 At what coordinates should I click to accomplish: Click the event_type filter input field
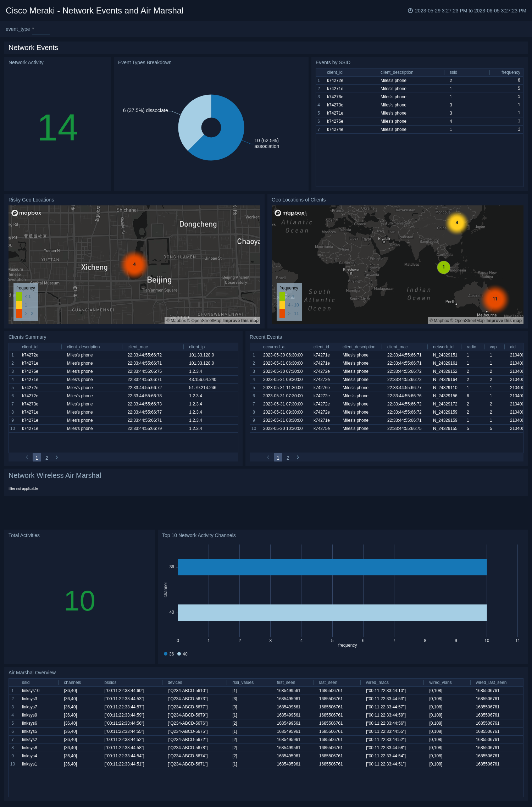pos(41,29)
